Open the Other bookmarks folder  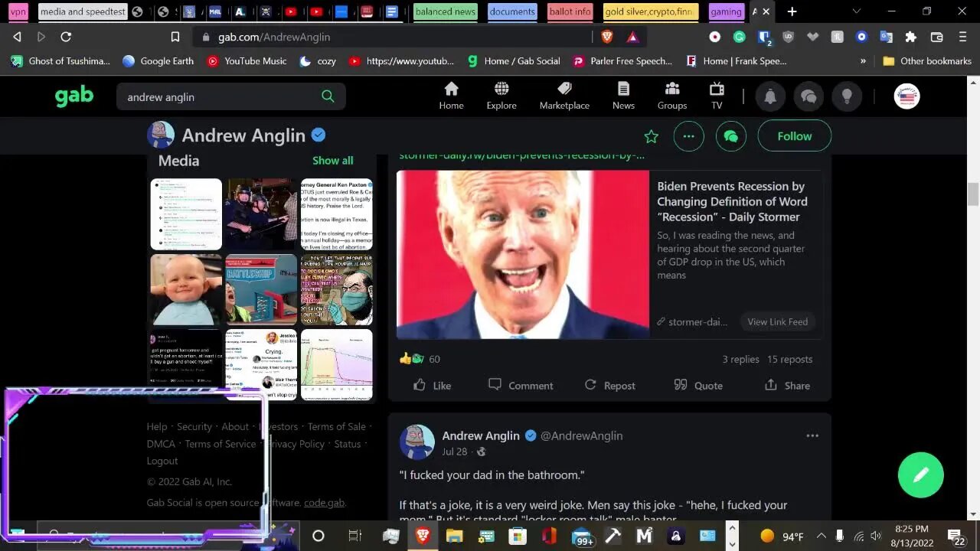pos(926,61)
